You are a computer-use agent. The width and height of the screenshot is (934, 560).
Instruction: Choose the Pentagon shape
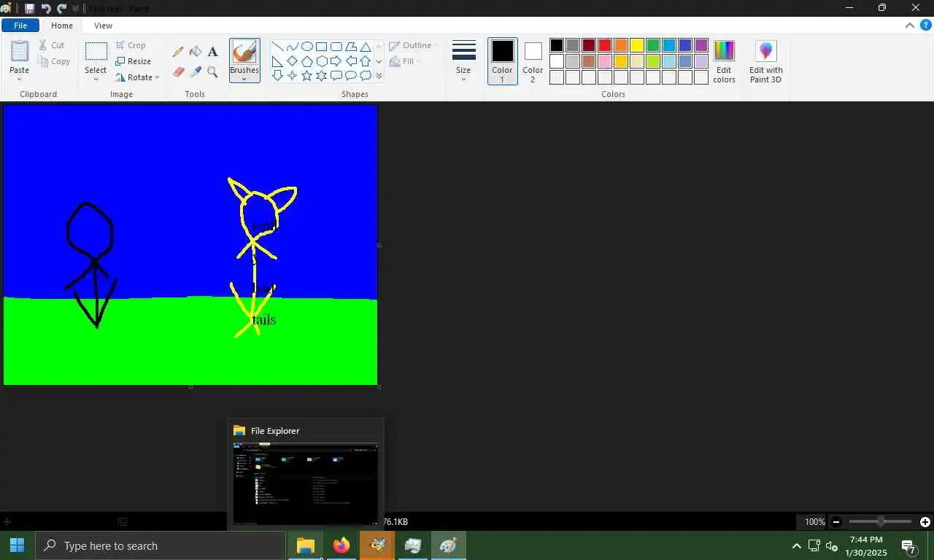coord(306,61)
